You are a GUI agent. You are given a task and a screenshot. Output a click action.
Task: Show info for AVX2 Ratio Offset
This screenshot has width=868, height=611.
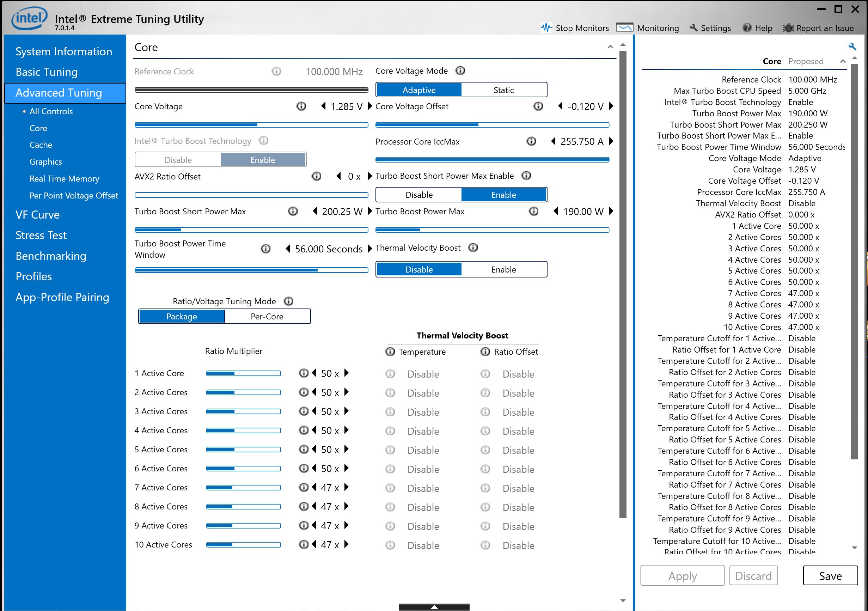coord(317,176)
